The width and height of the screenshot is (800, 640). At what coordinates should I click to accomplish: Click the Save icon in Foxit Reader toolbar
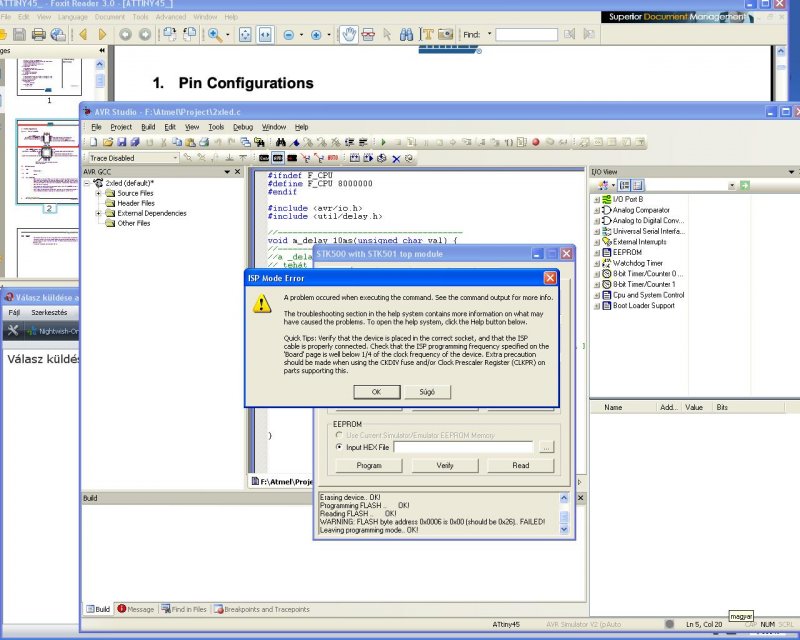(19, 34)
